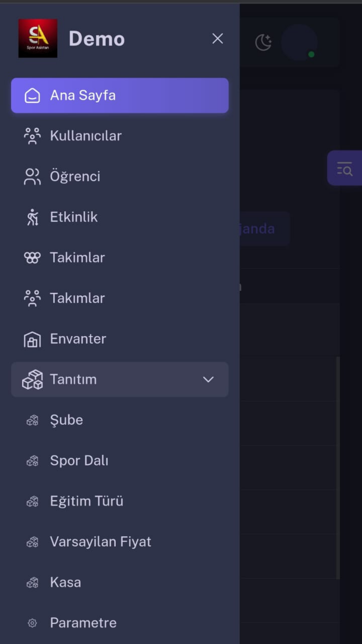Collapse the Tanıtım submenu chevron
Viewport: 362px width, 644px height.
point(208,379)
